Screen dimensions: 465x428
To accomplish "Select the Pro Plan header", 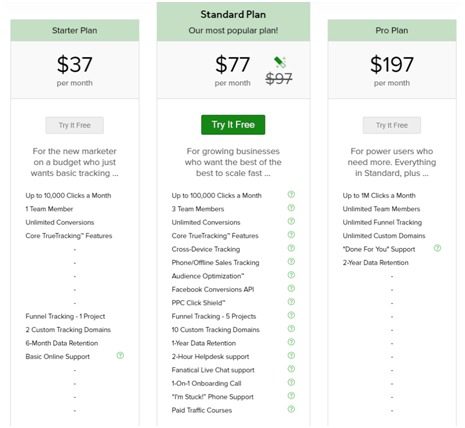I will point(392,30).
